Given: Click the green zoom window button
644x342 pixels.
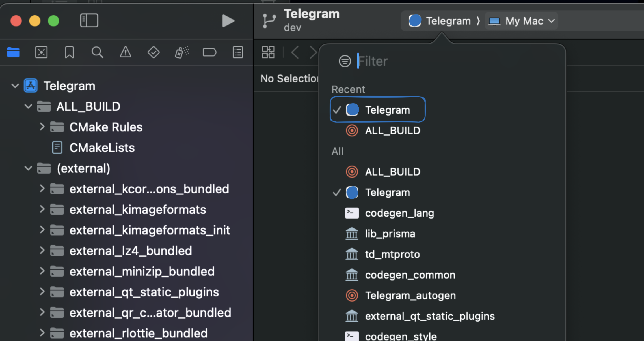Looking at the screenshot, I should (53, 21).
